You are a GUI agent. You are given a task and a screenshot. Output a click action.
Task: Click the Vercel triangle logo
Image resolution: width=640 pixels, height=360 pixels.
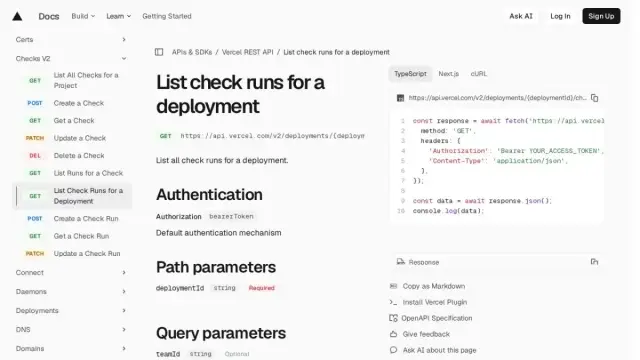[17, 16]
